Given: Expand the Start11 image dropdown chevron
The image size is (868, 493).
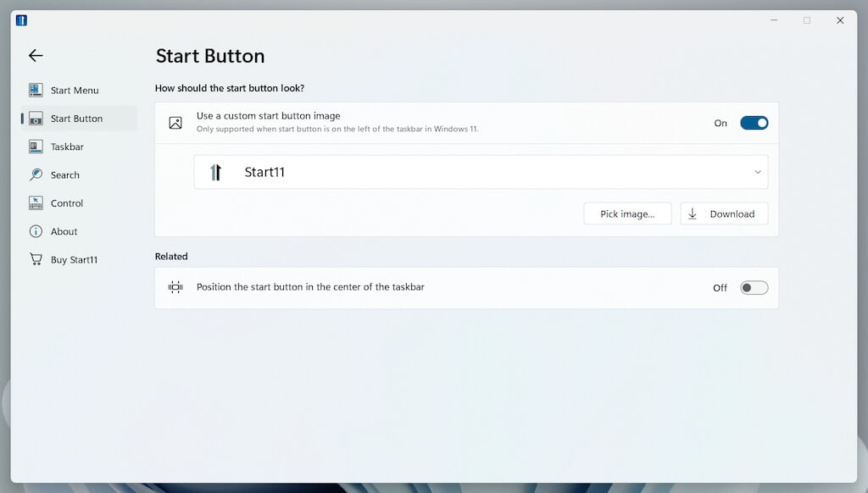Looking at the screenshot, I should pyautogui.click(x=758, y=172).
